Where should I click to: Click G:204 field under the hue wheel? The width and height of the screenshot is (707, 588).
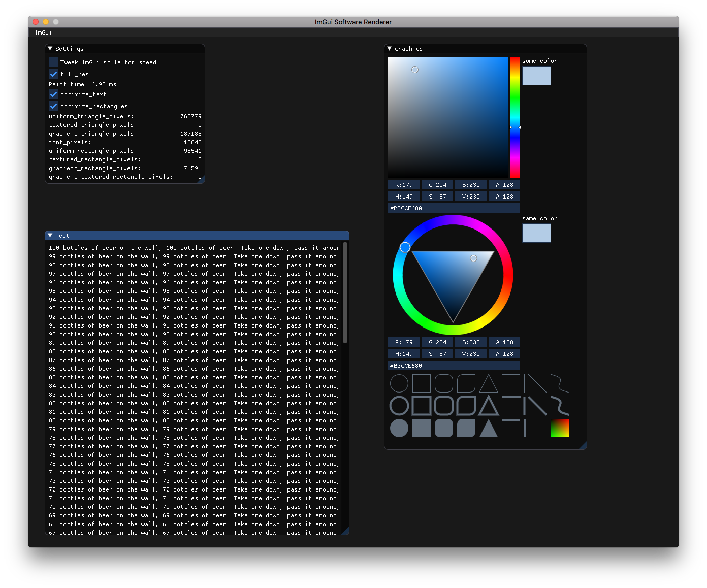point(437,342)
